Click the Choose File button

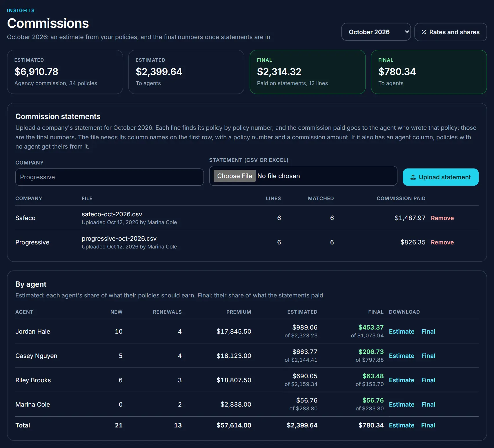tap(235, 176)
